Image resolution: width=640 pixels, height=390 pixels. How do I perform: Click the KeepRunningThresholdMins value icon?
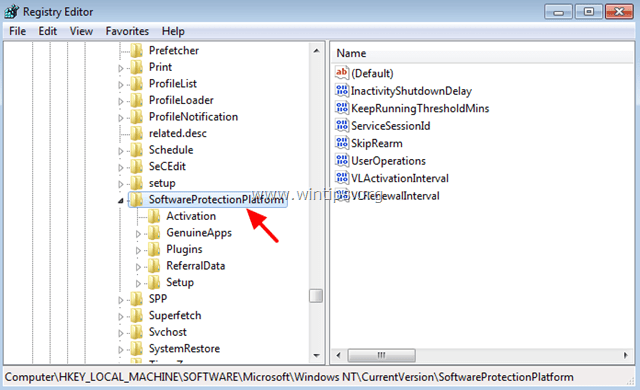(x=342, y=108)
